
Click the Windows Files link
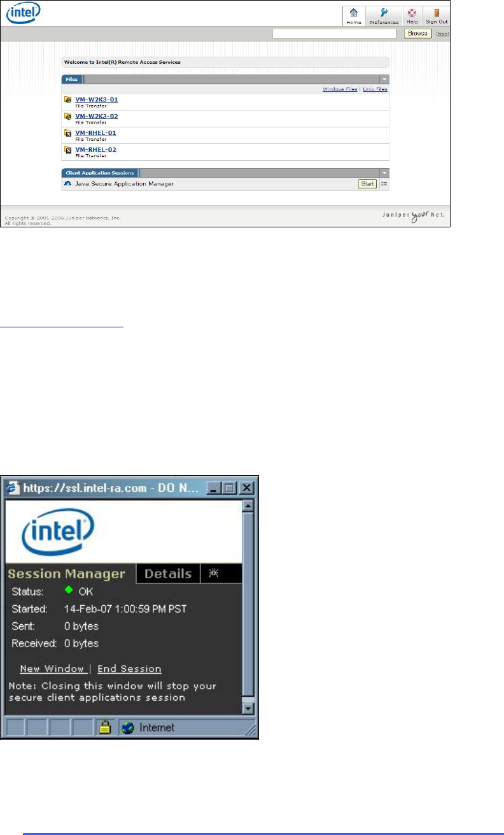340,89
